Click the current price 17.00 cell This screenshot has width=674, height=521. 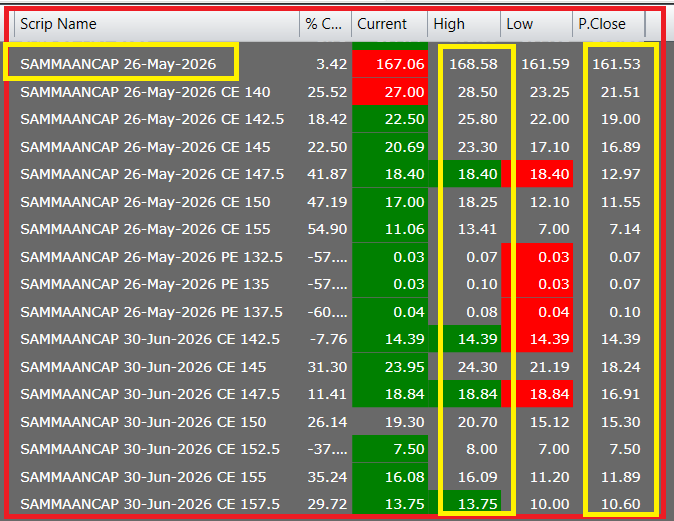click(390, 202)
